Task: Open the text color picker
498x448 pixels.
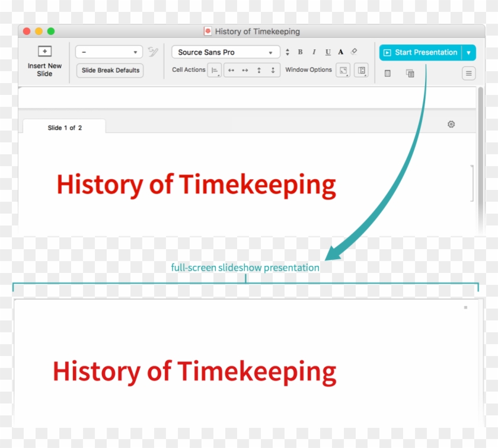Action: pos(341,52)
